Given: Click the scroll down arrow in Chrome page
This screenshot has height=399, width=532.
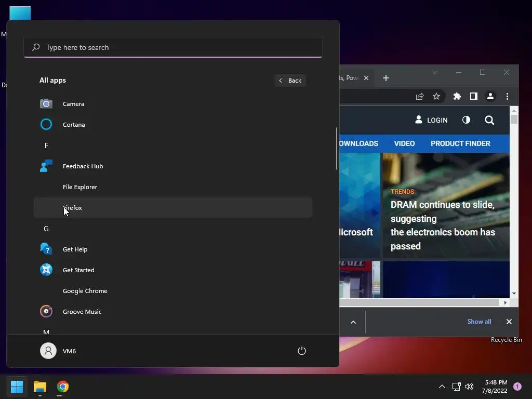Looking at the screenshot, I should point(514,294).
